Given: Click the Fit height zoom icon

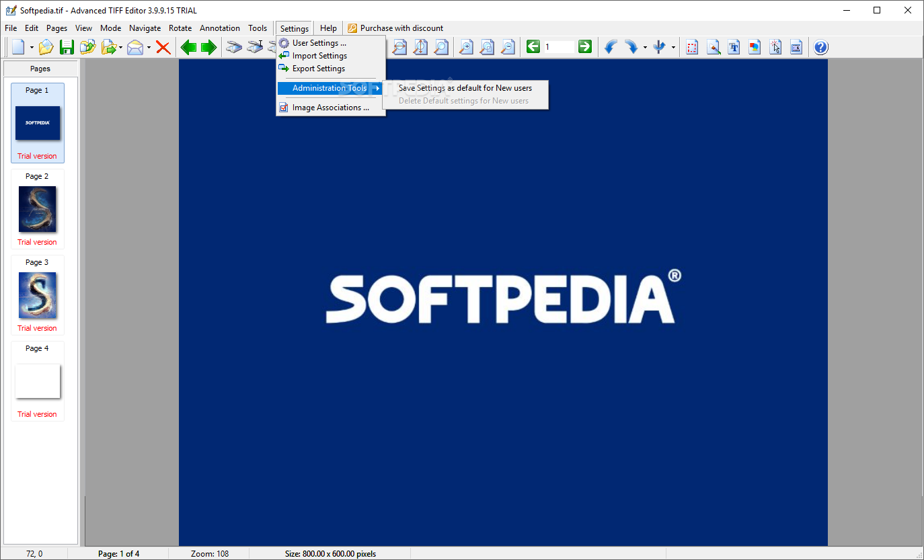Looking at the screenshot, I should point(420,47).
